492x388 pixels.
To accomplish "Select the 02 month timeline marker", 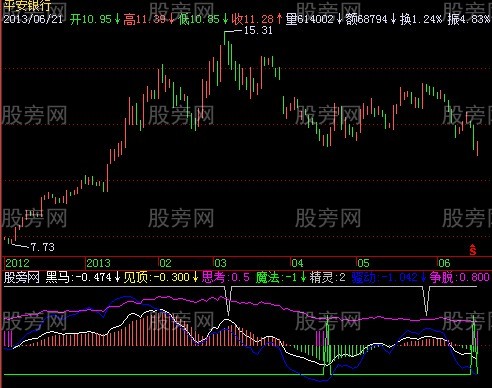I will [165, 263].
